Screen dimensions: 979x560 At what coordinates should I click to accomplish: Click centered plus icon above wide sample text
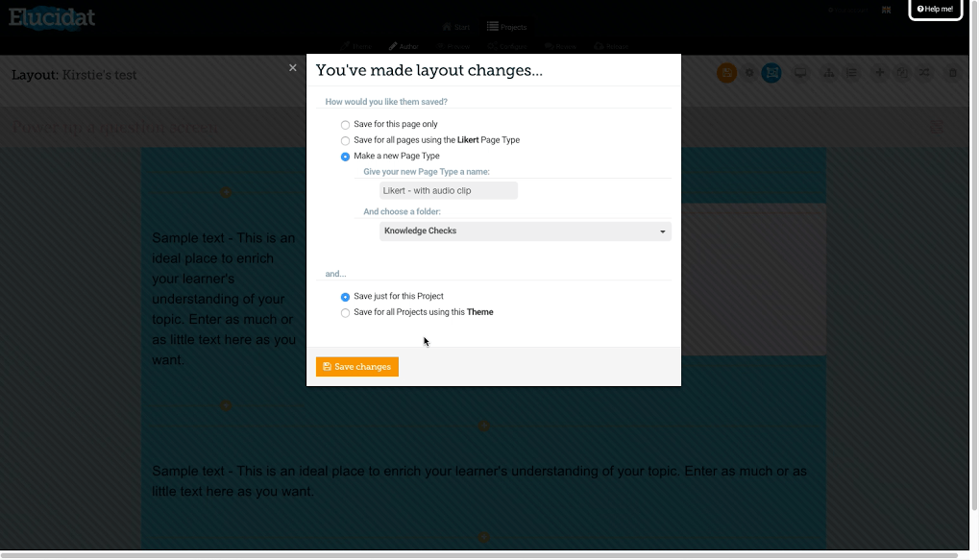(484, 426)
